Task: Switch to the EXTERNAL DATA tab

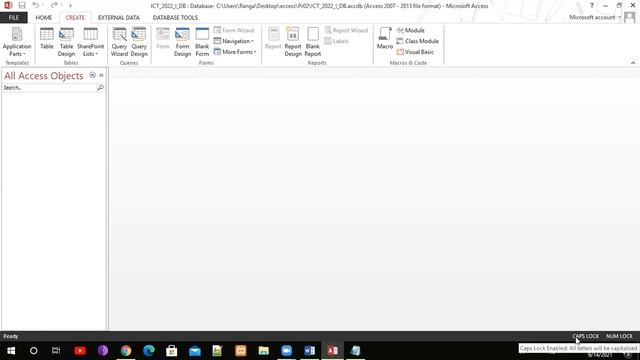Action: (119, 18)
